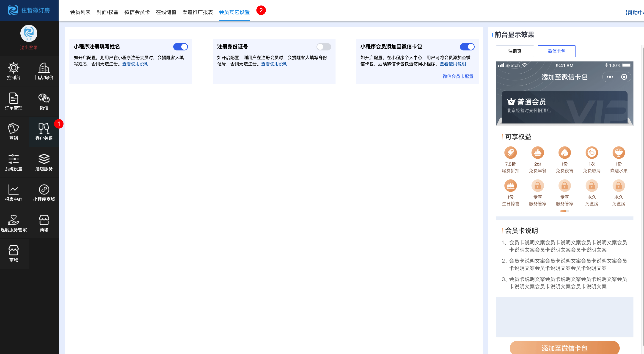Open 查看使用说明 under 小程序注册填写姓名
This screenshot has height=354, width=644.
pos(135,64)
